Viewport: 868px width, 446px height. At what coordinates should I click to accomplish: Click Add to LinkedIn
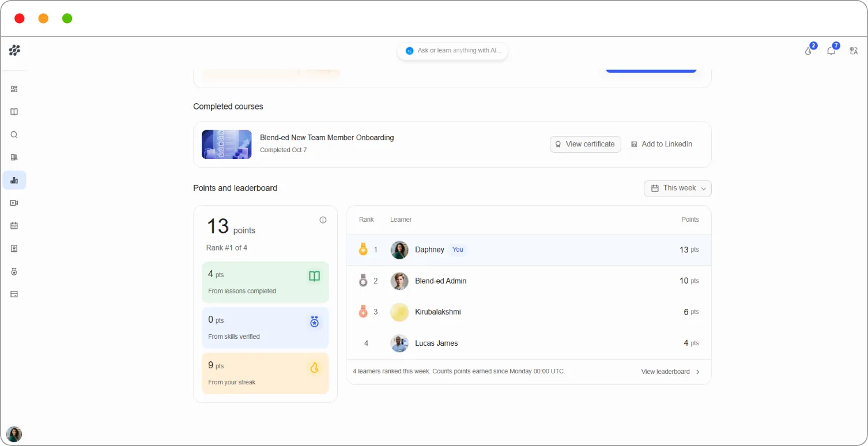(x=662, y=144)
